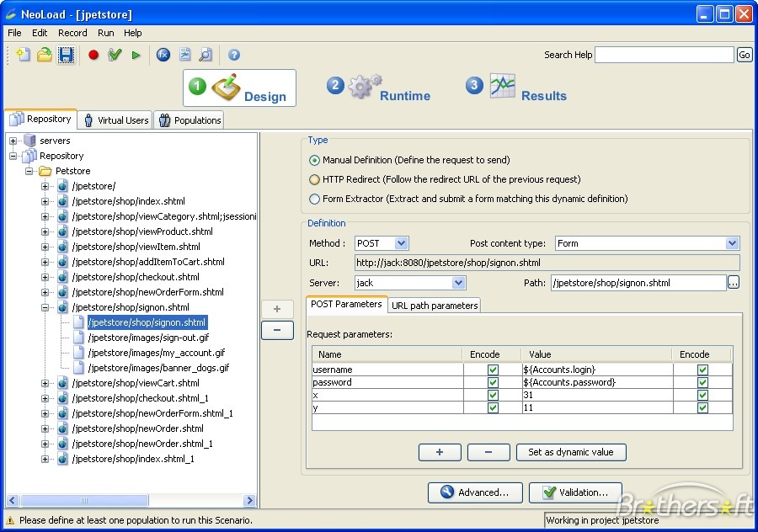
Task: Click the warning icon in the status bar
Action: pyautogui.click(x=10, y=520)
